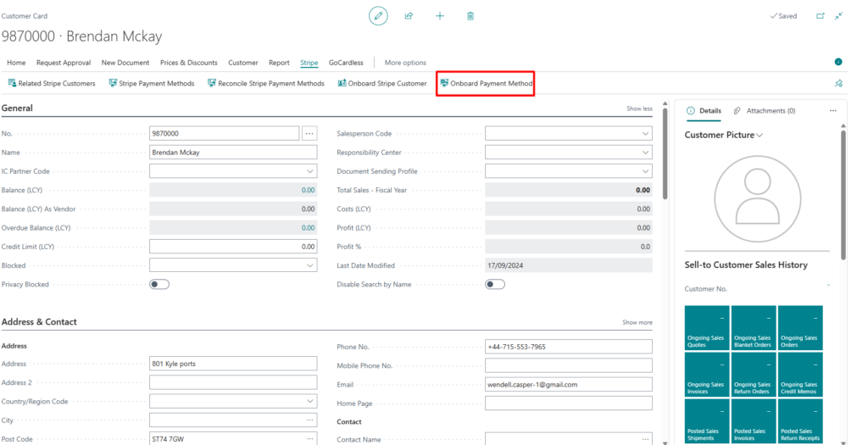Open the GoCardless menu
This screenshot has height=445, width=868.
[x=346, y=63]
